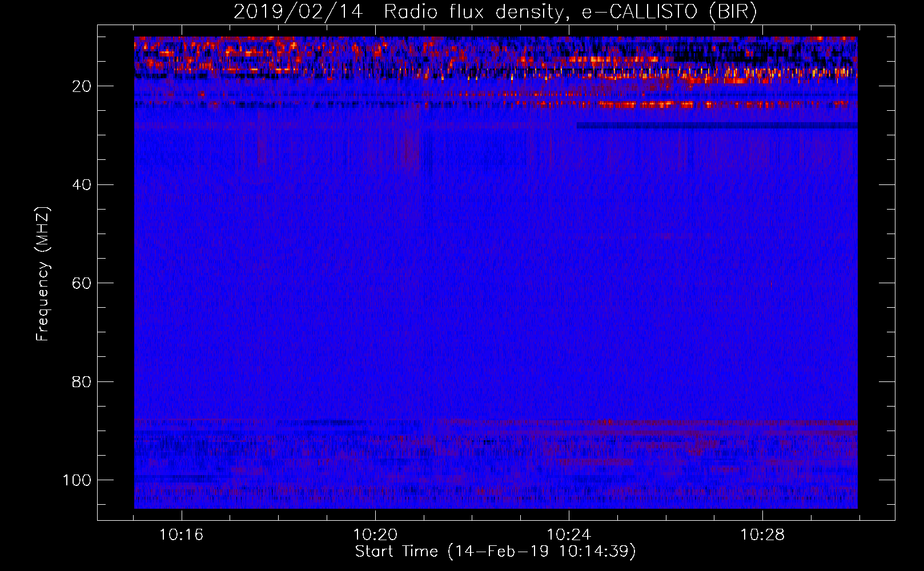Image resolution: width=924 pixels, height=571 pixels.
Task: Click the 10:20 time tick label
Action: [x=375, y=535]
